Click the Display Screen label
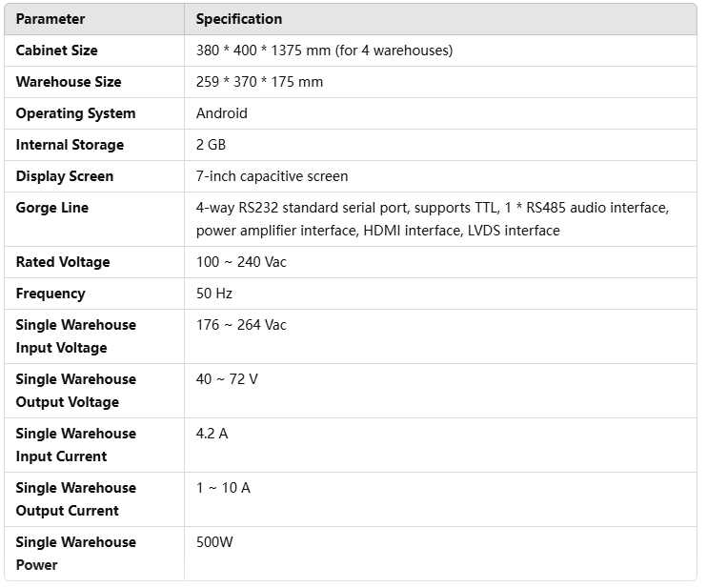Screen dimensions: 707x588 click(65, 176)
